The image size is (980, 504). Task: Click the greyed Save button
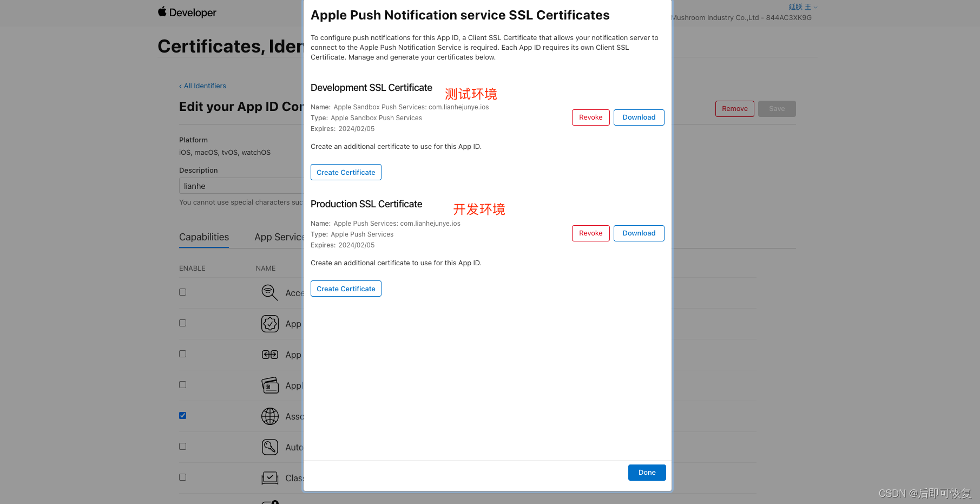[x=777, y=109]
